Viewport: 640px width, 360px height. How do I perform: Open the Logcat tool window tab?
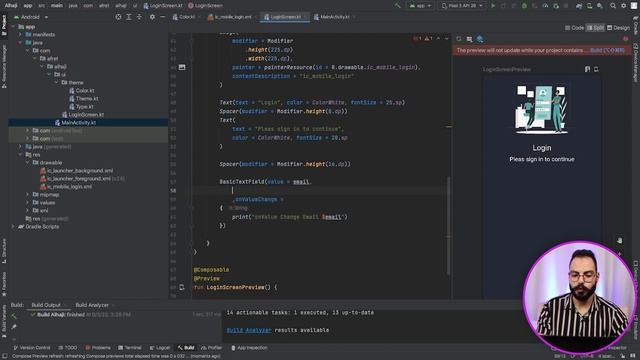[160, 348]
